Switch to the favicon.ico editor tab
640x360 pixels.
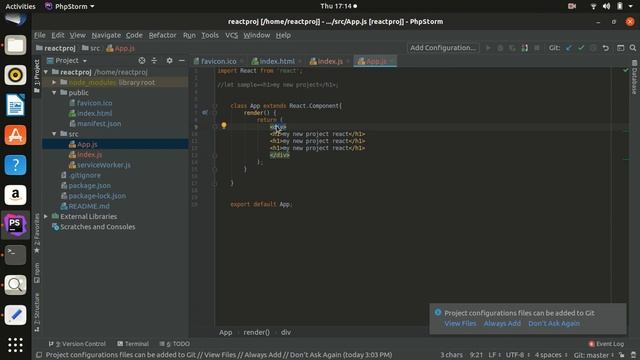(218, 61)
